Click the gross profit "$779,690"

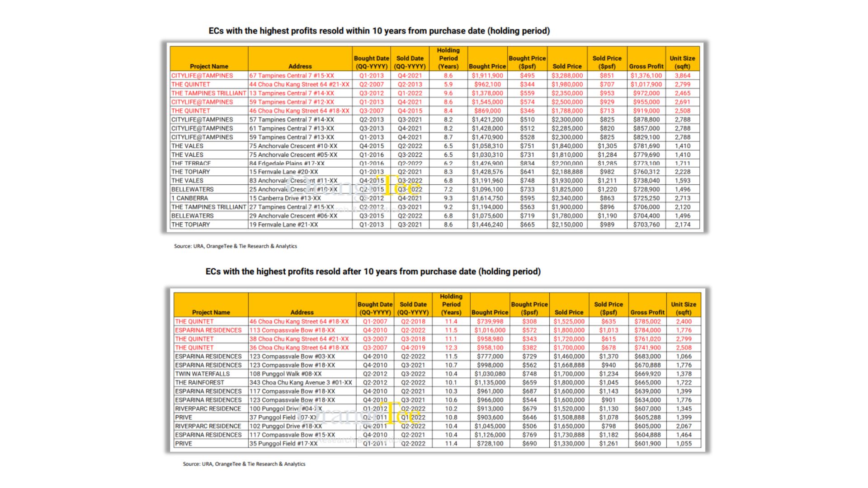pyautogui.click(x=646, y=155)
